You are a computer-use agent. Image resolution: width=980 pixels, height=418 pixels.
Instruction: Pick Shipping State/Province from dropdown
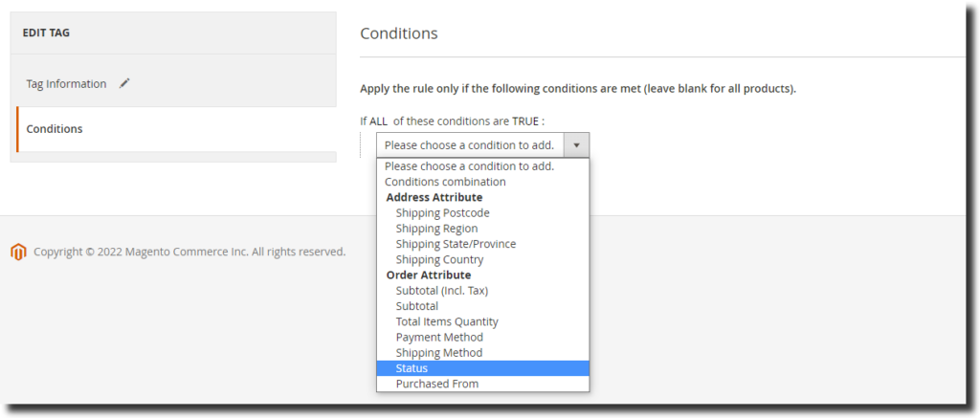456,244
